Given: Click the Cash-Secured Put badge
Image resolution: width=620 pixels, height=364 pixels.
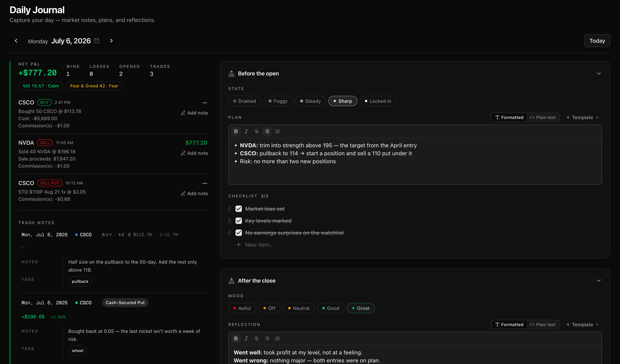Looking at the screenshot, I should 125,303.
